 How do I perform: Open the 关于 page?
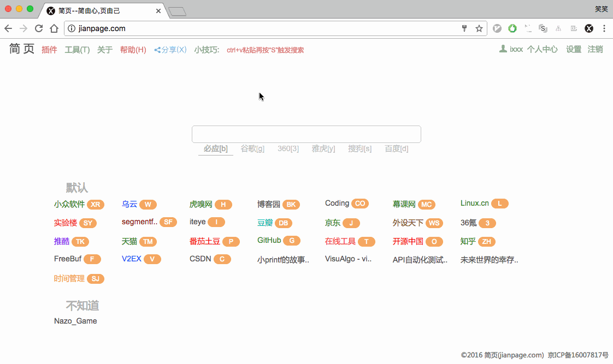(x=105, y=50)
